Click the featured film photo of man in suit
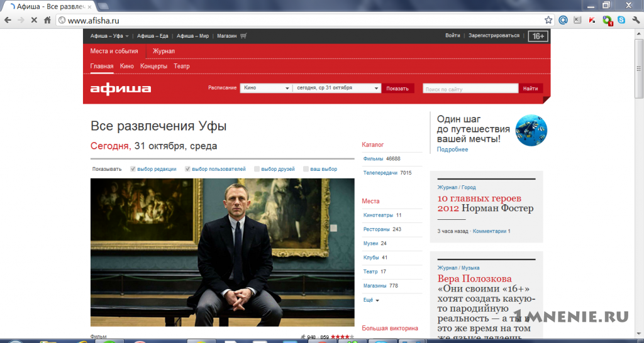644x343 pixels. [222, 253]
